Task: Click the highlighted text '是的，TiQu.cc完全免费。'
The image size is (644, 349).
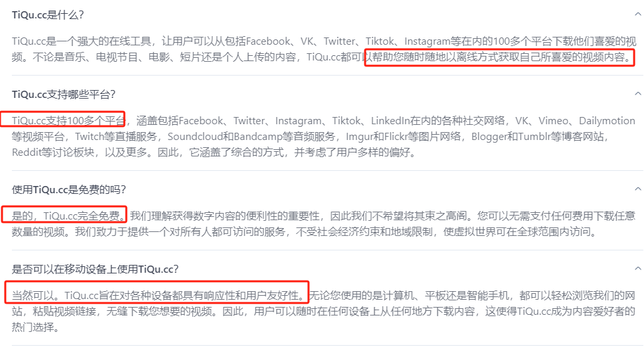Action: pos(68,216)
